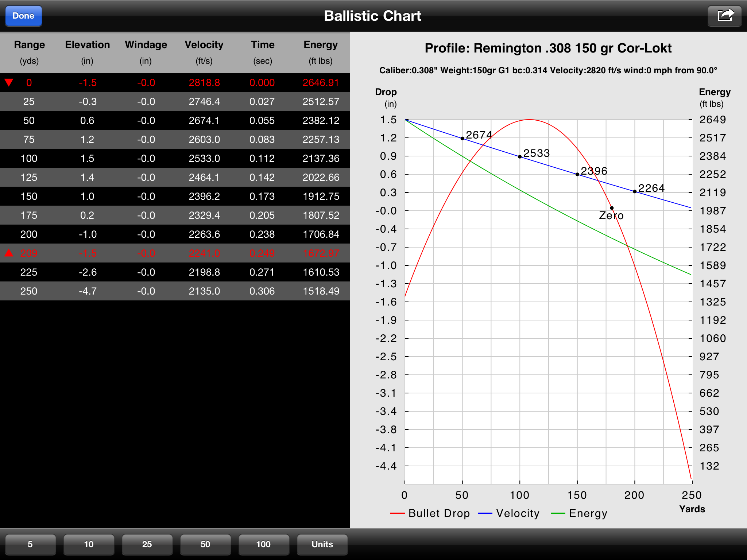The width and height of the screenshot is (747, 560).
Task: Open the Units button
Action: click(x=322, y=544)
